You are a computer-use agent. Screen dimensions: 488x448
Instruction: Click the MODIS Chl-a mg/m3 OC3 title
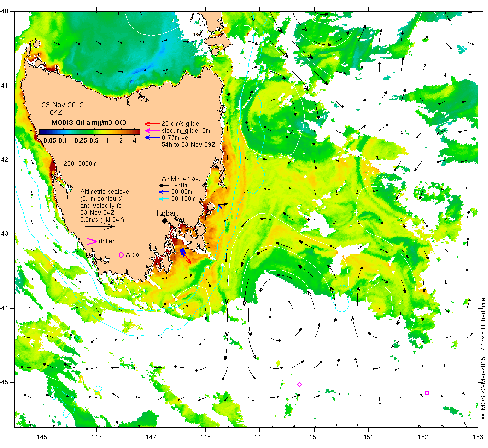[x=89, y=123]
